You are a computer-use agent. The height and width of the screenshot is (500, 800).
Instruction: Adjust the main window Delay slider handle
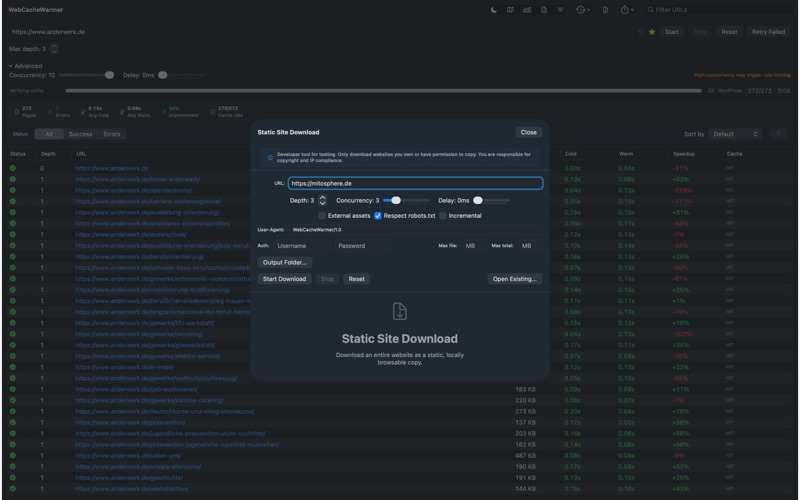click(162, 75)
